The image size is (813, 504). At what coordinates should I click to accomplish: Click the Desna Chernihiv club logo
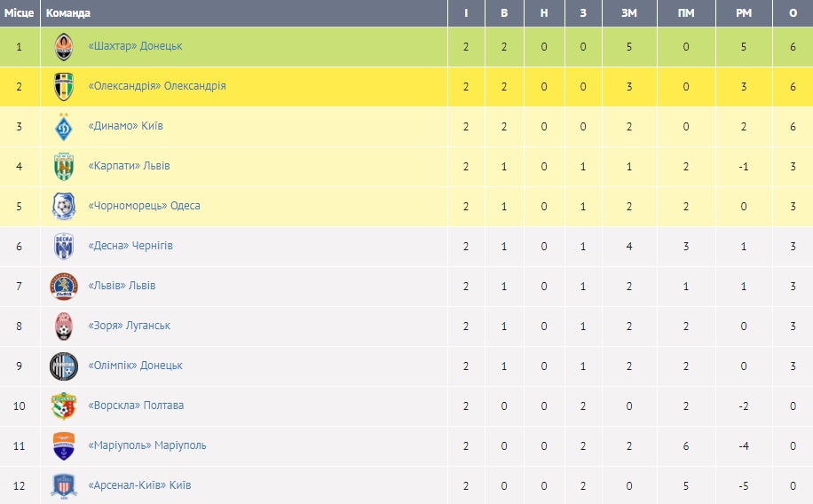pyautogui.click(x=64, y=246)
